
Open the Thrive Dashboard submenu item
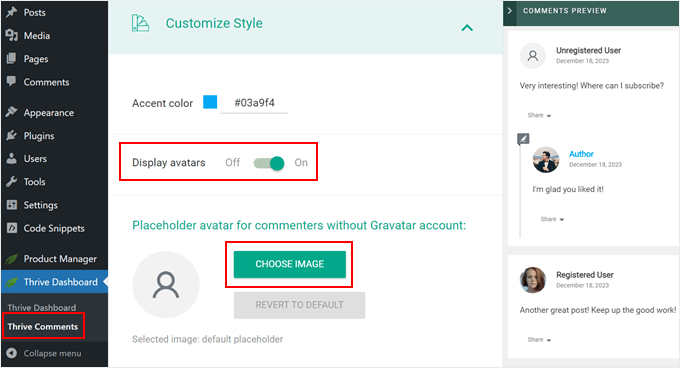click(42, 307)
